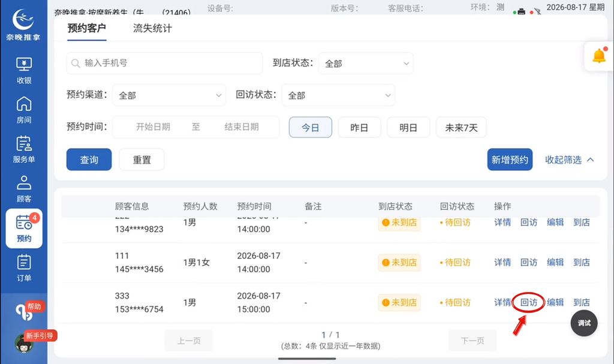
Task: Click 未到店 status badge for customer 111
Action: click(x=399, y=263)
